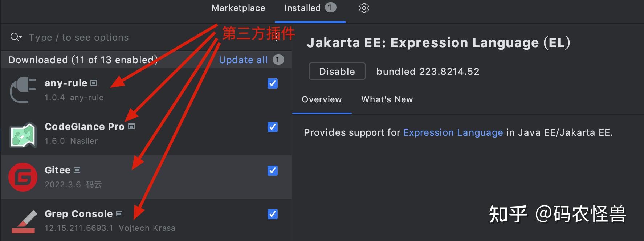The height and width of the screenshot is (241, 644).
Task: Click the 1.0.4 any-rule version text
Action: [74, 98]
